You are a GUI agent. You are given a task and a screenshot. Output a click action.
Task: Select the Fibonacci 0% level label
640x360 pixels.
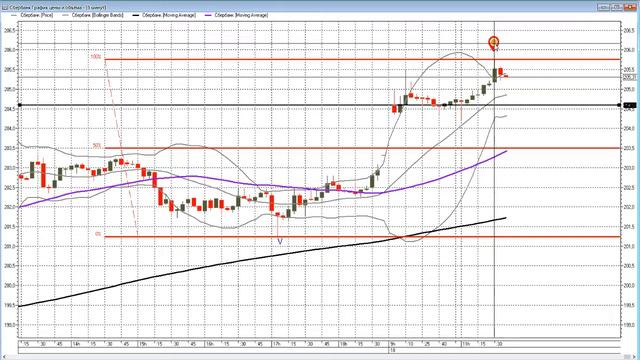pyautogui.click(x=98, y=234)
